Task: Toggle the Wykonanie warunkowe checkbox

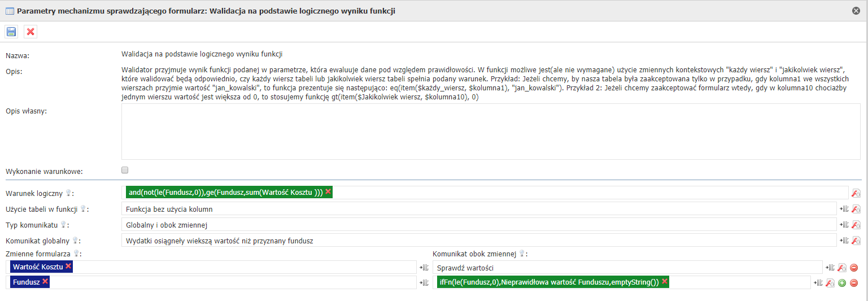Action: coord(125,170)
